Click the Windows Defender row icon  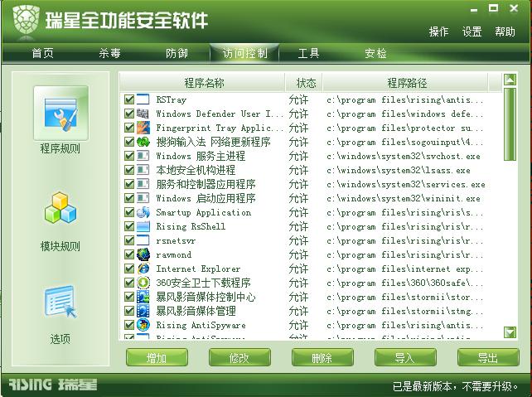click(143, 114)
